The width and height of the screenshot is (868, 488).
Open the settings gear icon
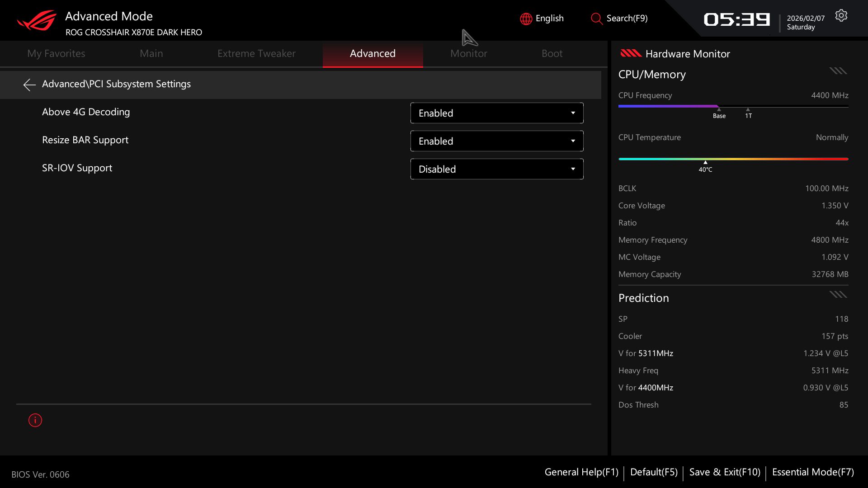[841, 16]
